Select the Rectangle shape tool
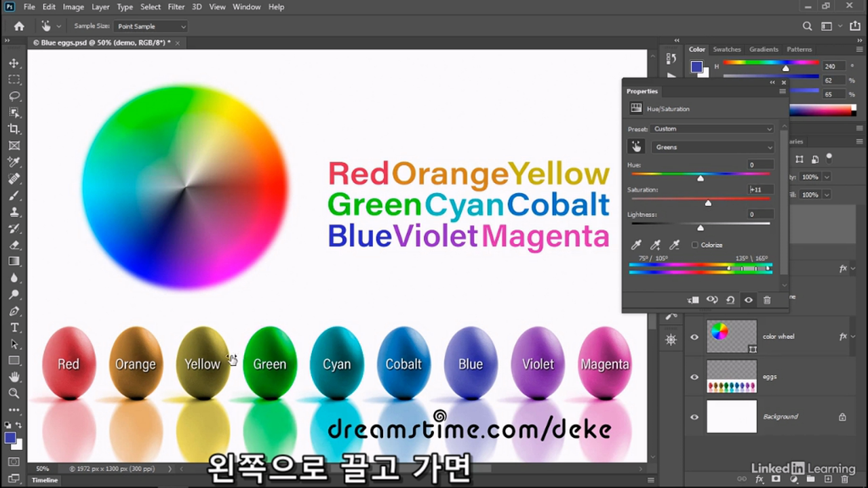 point(14,361)
